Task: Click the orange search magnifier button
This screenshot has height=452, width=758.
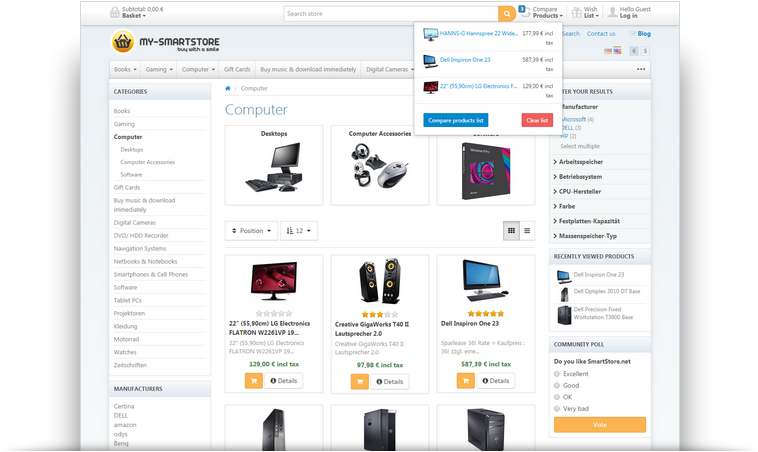Action: coord(507,14)
